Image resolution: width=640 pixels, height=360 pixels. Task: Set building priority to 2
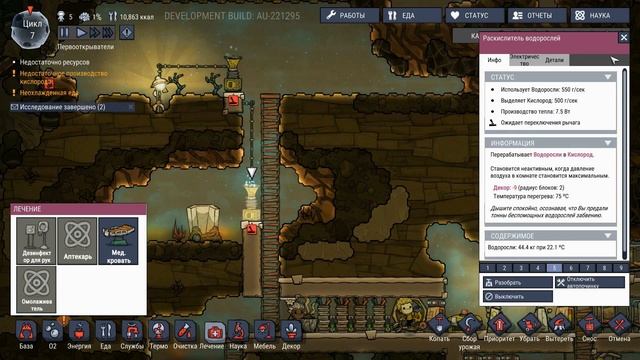coord(504,268)
